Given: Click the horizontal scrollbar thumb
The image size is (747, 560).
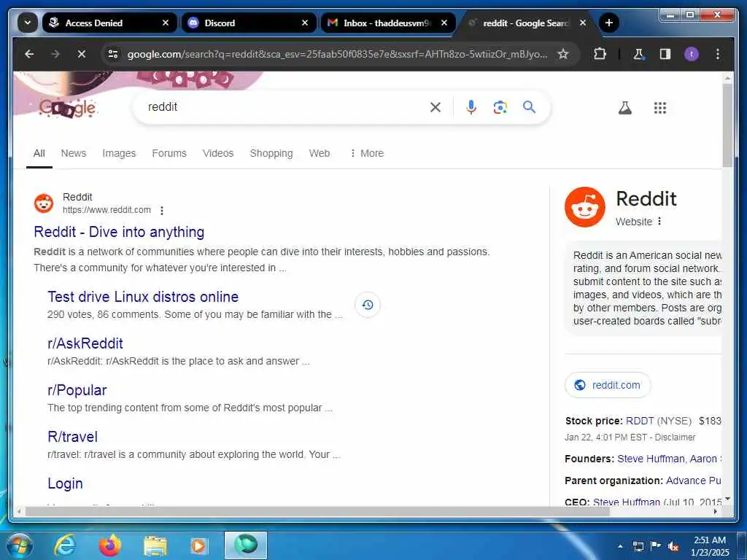Looking at the screenshot, I should (317, 511).
